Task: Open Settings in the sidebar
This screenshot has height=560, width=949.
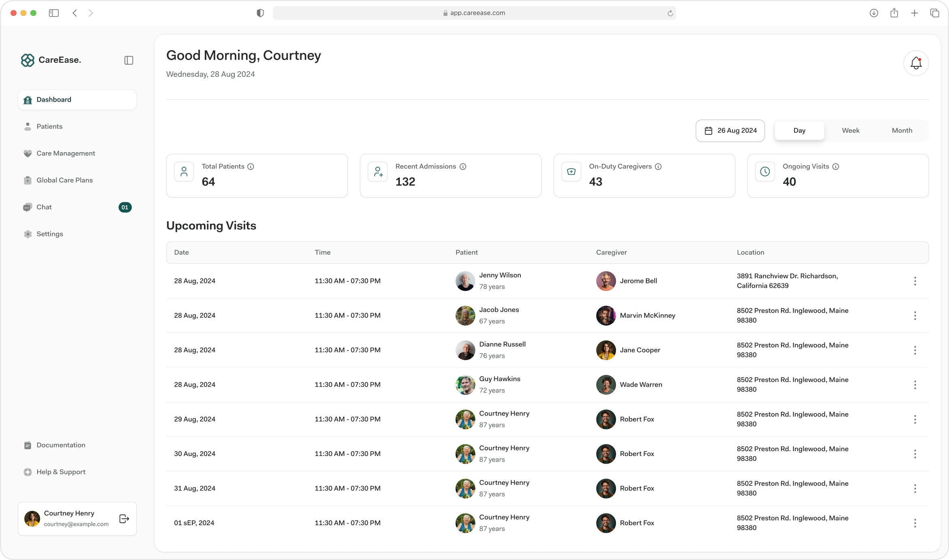Action: [77, 234]
